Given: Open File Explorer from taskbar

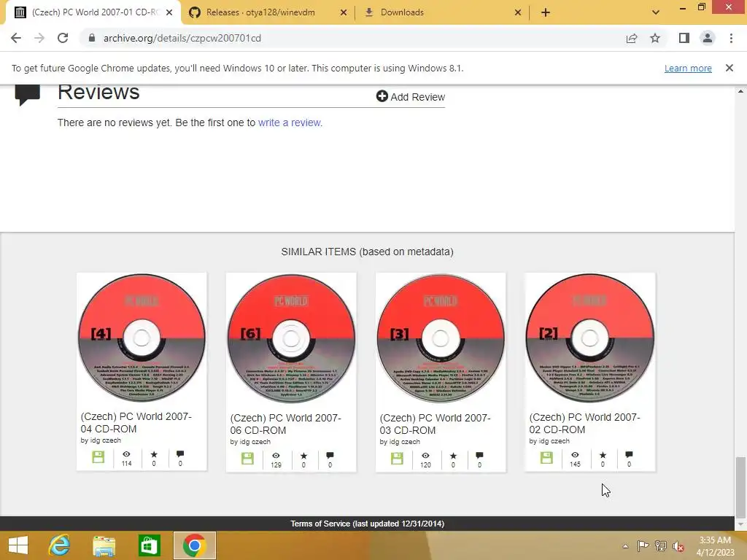Looking at the screenshot, I should pos(104,545).
